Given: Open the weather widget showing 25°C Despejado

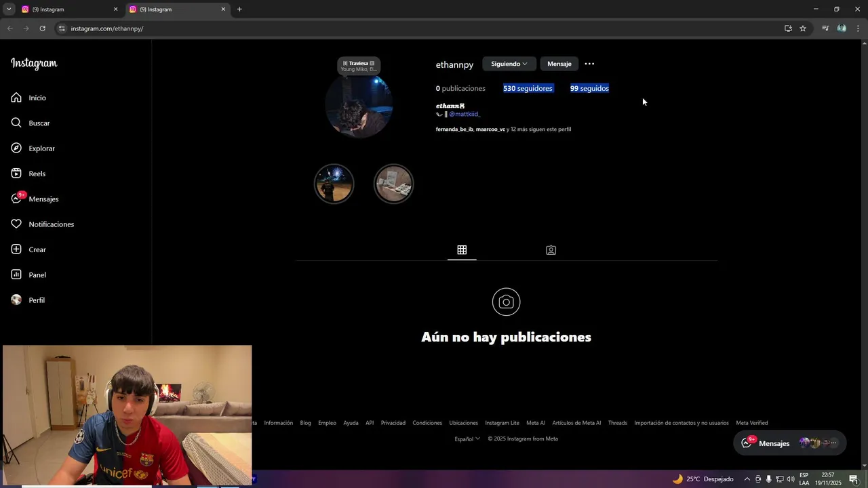Looking at the screenshot, I should (703, 479).
